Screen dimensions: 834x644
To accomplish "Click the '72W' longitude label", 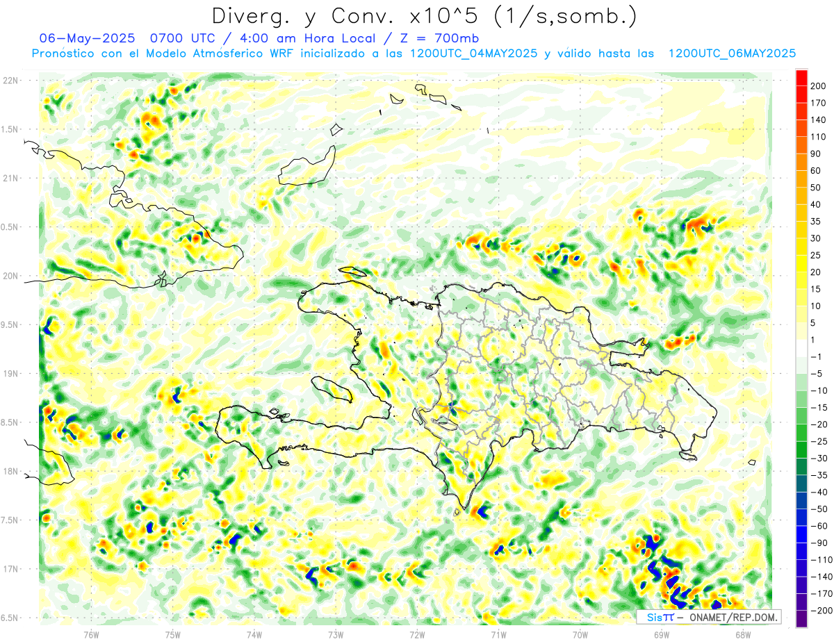I will pos(417,634).
